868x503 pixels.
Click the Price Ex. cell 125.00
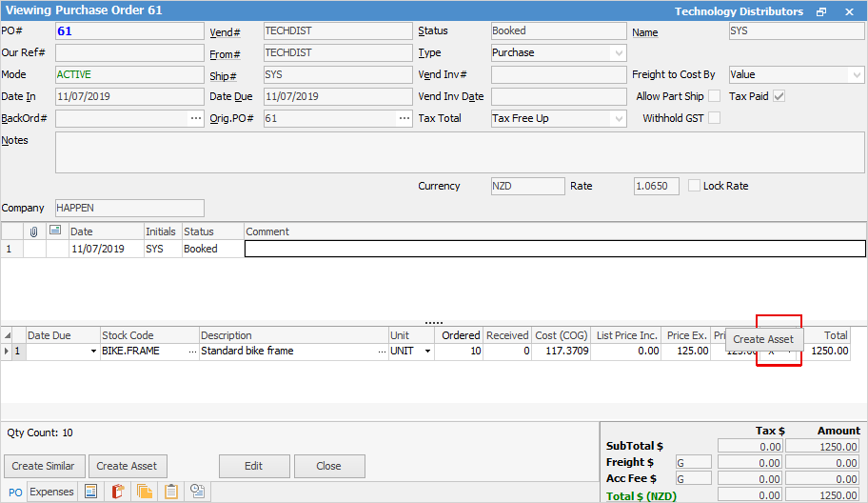pos(686,352)
